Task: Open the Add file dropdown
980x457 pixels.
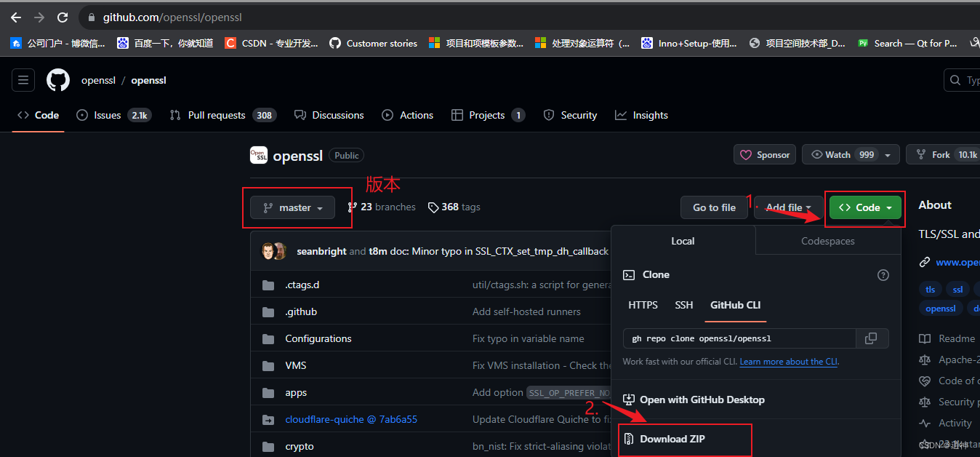Action: coord(788,207)
